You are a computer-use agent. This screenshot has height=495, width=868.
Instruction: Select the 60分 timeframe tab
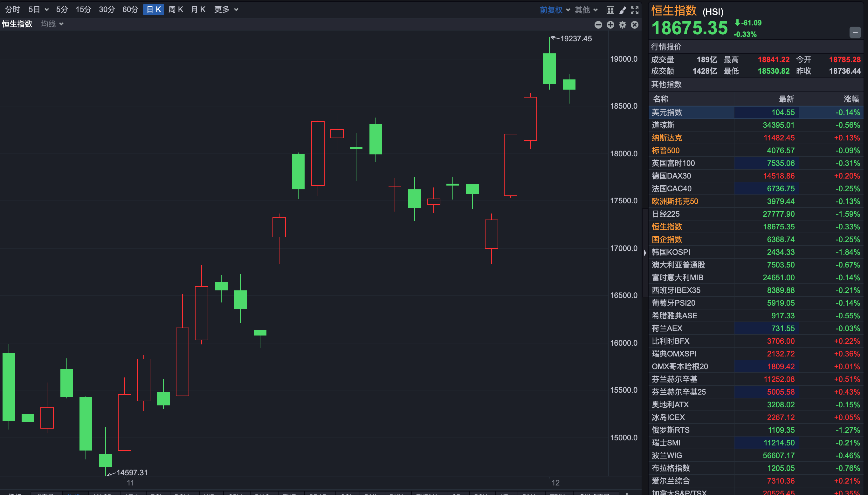point(130,10)
